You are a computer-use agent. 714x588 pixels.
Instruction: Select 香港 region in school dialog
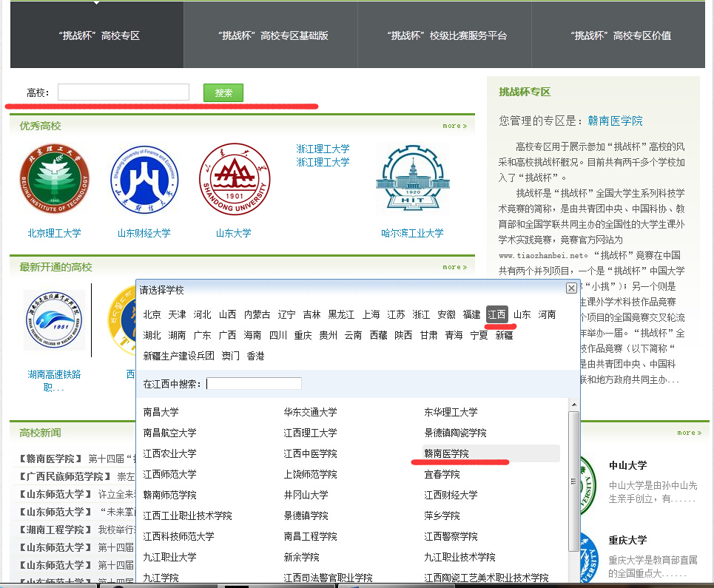click(x=255, y=356)
